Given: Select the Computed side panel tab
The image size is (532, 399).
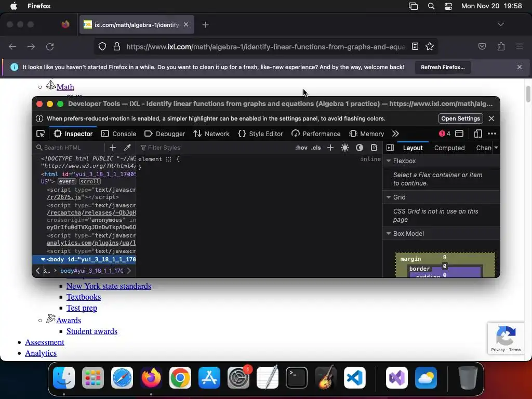Looking at the screenshot, I should pyautogui.click(x=449, y=148).
